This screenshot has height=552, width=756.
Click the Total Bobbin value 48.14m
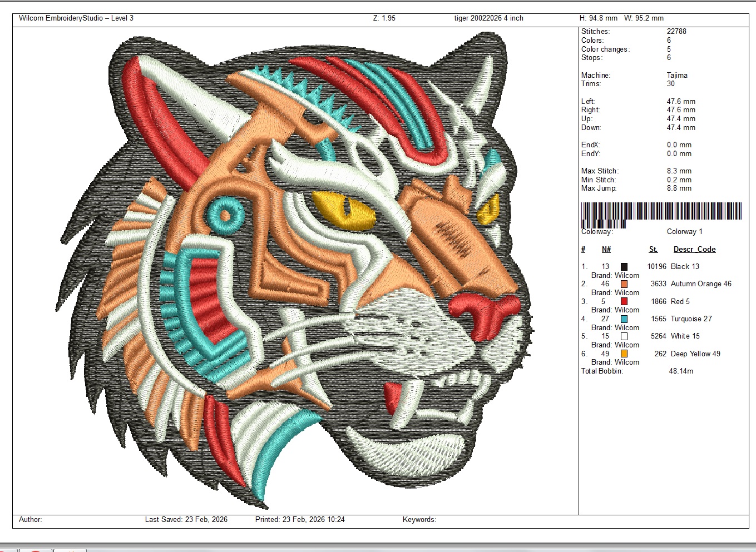tap(681, 371)
